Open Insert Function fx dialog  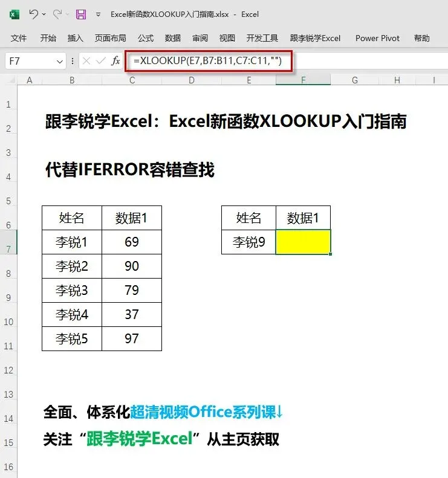click(x=115, y=61)
